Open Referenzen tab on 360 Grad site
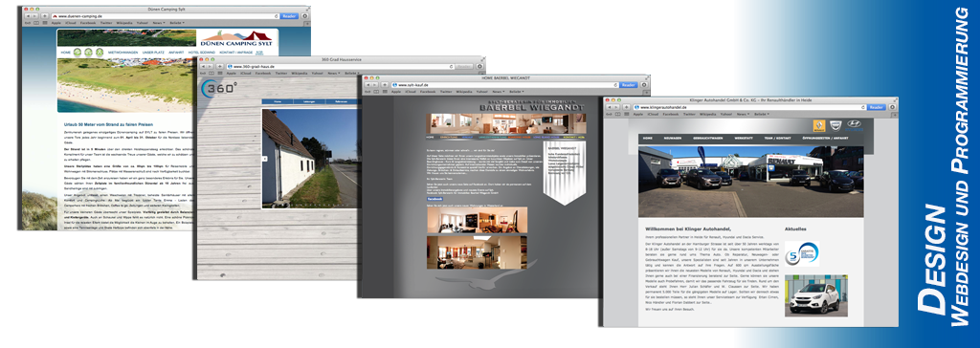Image resolution: width=980 pixels, height=348 pixels. [x=342, y=101]
